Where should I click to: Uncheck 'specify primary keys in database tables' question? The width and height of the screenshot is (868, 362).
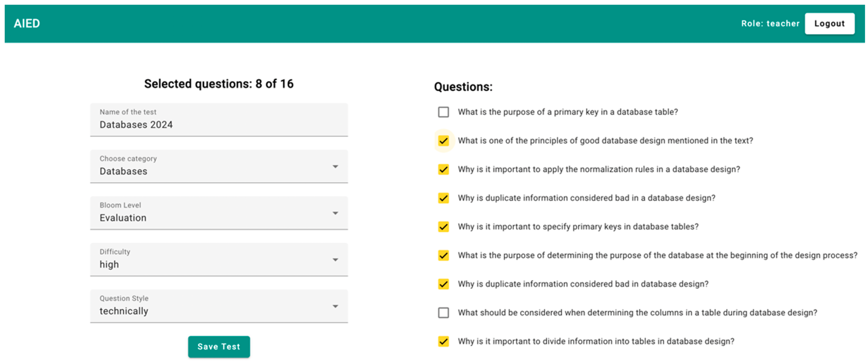[x=444, y=227]
